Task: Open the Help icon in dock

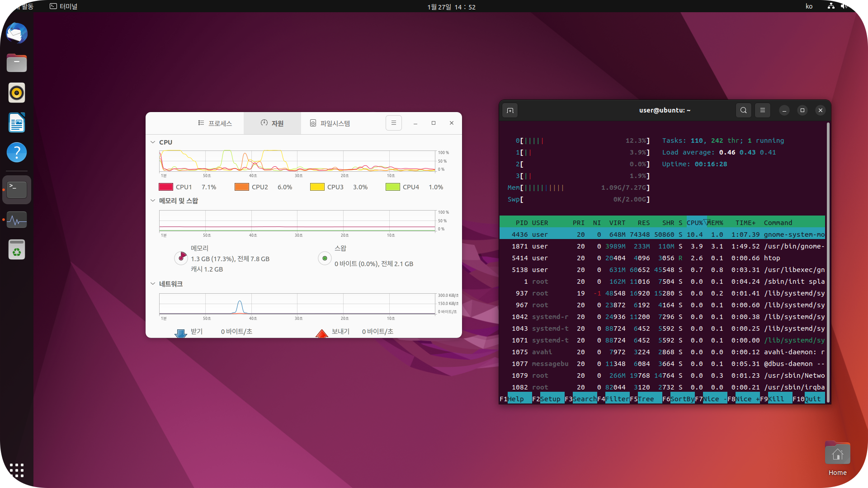Action: coord(17,153)
